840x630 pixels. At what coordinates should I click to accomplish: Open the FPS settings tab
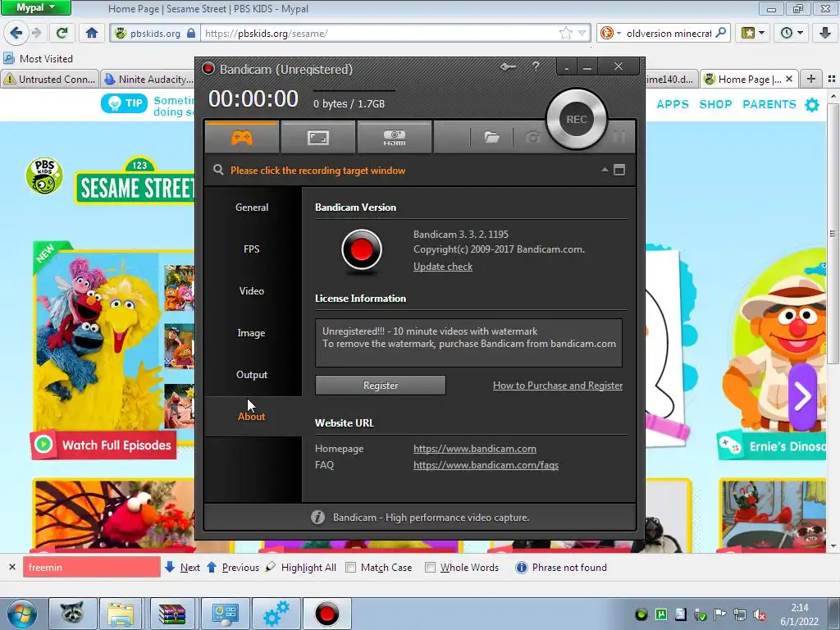[252, 249]
